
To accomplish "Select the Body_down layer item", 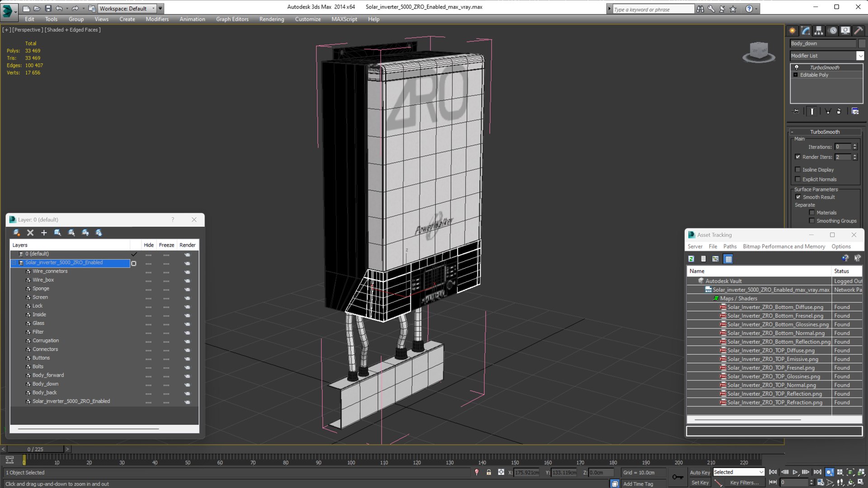I will (x=45, y=384).
